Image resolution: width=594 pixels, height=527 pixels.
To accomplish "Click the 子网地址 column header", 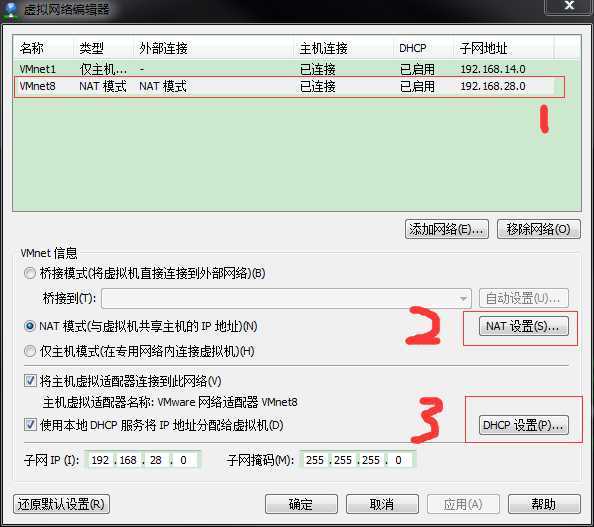I will coord(503,48).
